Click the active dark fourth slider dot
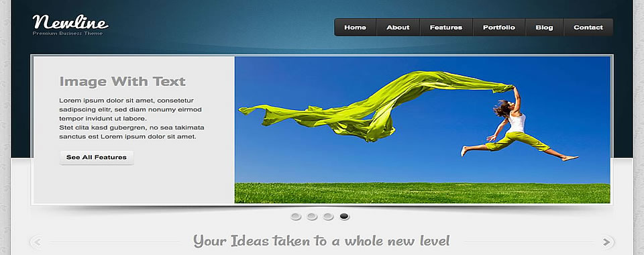644x255 pixels. coord(344,216)
